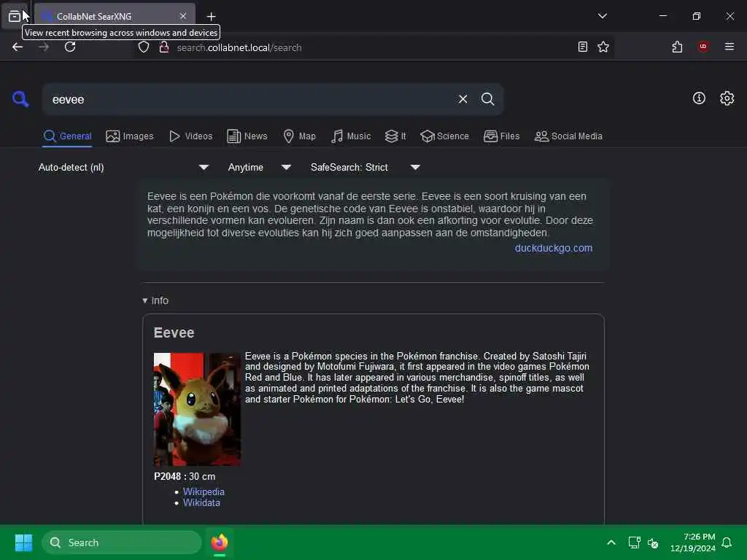The image size is (747, 560).
Task: Collapse the Info section
Action: (x=155, y=300)
